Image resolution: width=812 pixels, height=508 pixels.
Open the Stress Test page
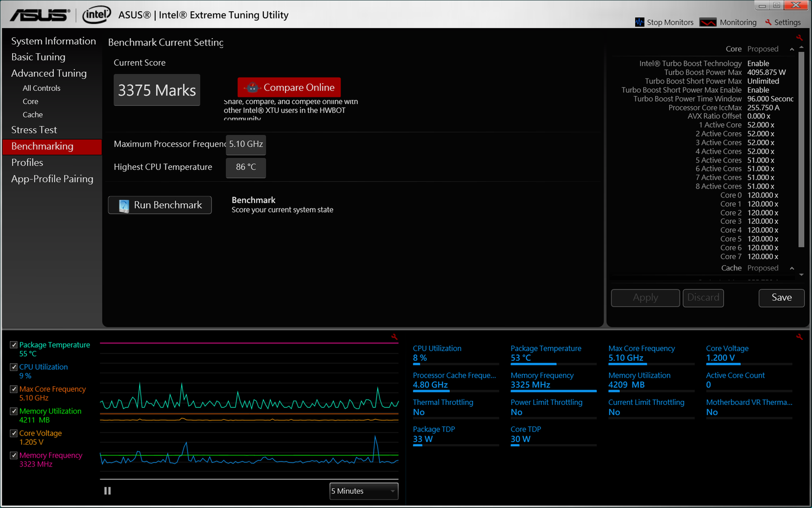click(x=34, y=130)
